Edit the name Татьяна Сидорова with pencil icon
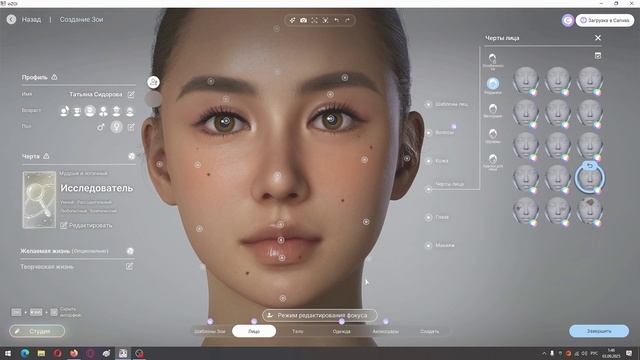Viewport: 640px width, 360px height. click(x=131, y=95)
